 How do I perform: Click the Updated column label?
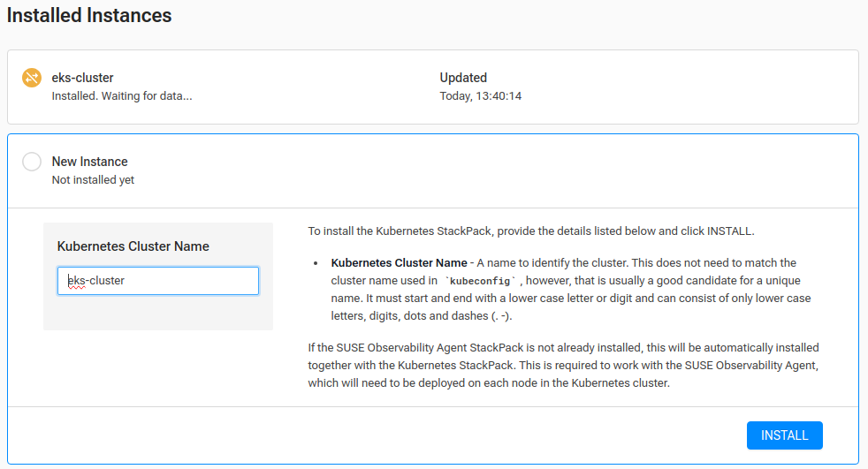click(x=463, y=78)
